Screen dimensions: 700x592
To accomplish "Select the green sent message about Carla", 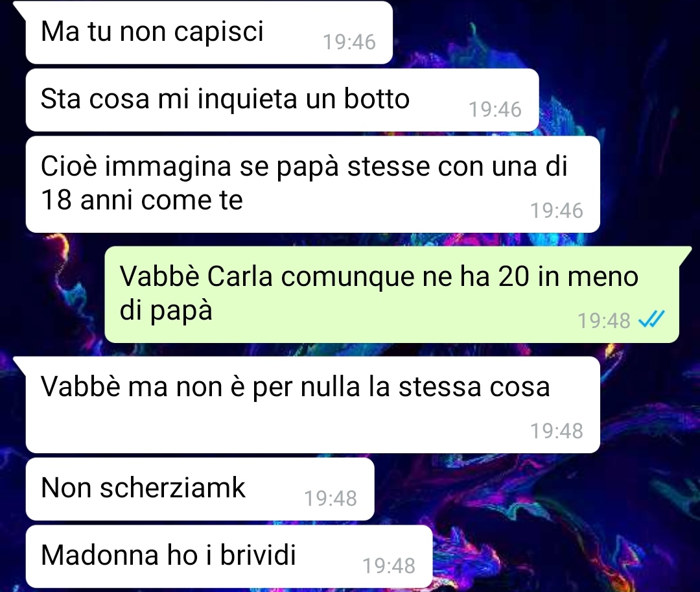I will pyautogui.click(x=392, y=294).
